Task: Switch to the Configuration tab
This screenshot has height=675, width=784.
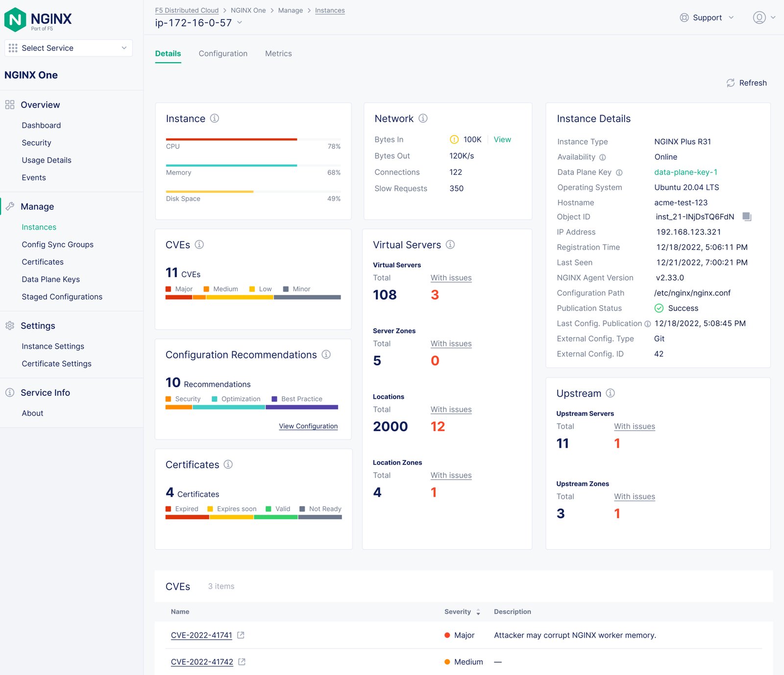Action: click(223, 53)
